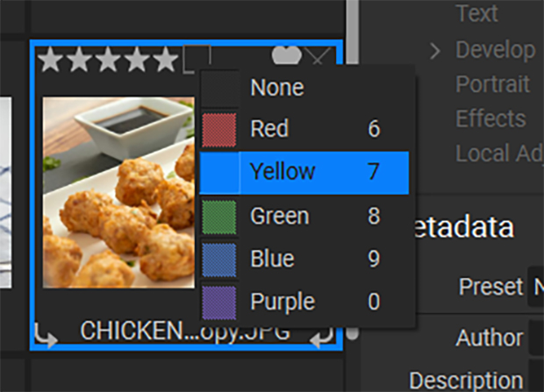Set the first star rating
This screenshot has height=392, width=544.
pos(50,60)
